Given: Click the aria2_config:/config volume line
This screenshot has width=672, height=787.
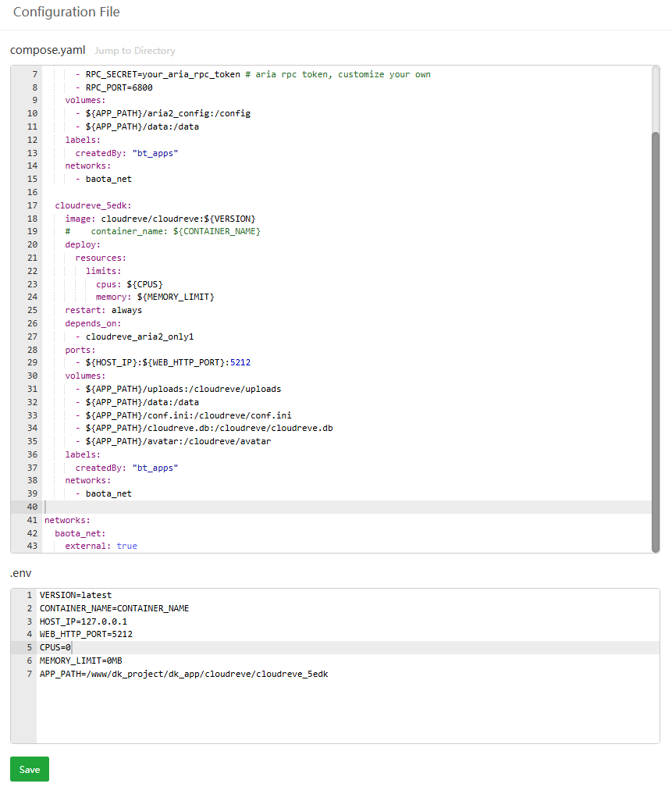Looking at the screenshot, I should pyautogui.click(x=163, y=113).
